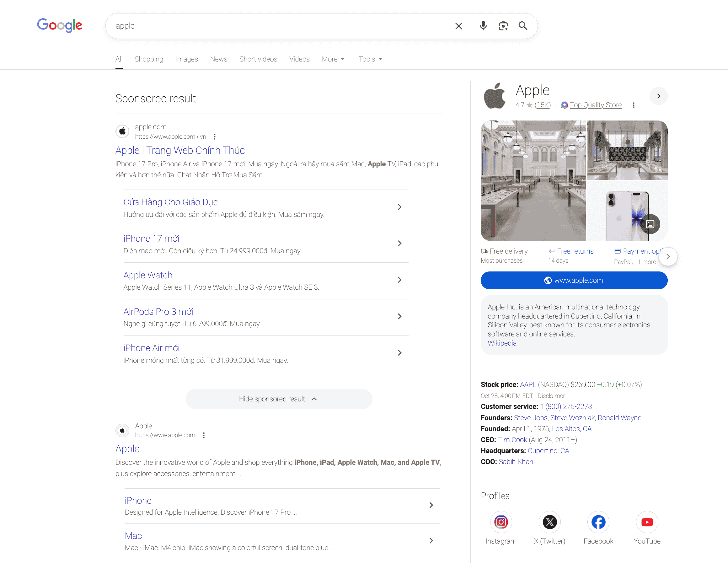
Task: Collapse the Hide sponsored result toggle
Action: (x=279, y=399)
